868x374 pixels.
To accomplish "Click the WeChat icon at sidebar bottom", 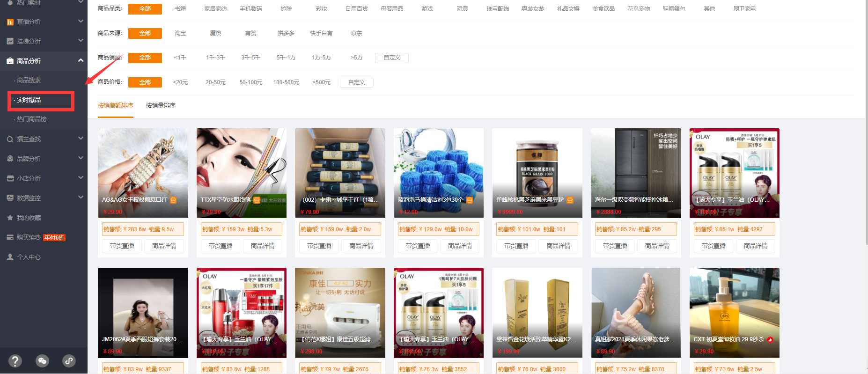I will click(42, 361).
